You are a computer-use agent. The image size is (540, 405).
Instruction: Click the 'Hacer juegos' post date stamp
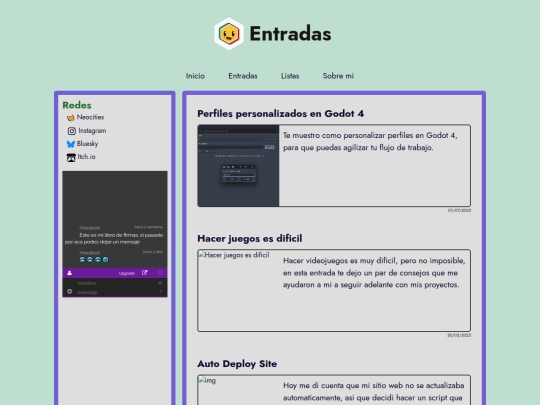click(x=459, y=335)
